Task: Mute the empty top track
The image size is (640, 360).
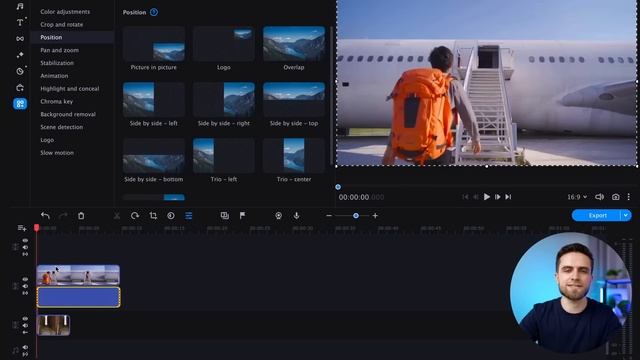Action: 25,247
